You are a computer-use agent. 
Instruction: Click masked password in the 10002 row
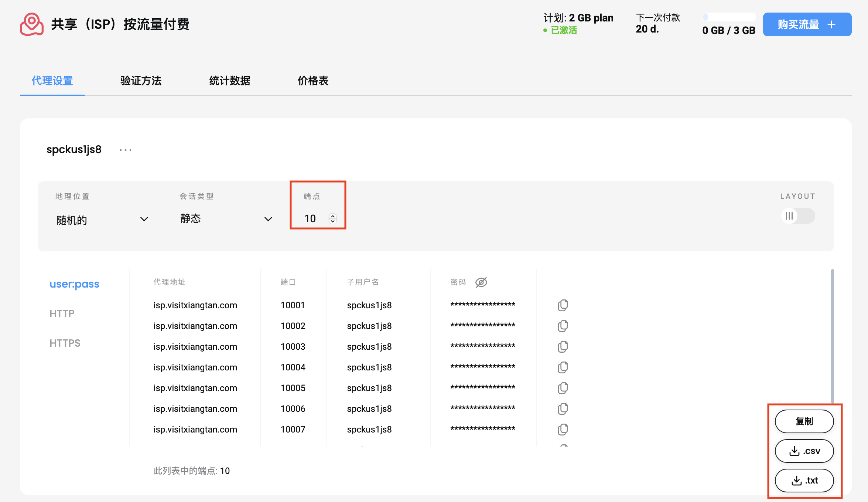tap(483, 325)
